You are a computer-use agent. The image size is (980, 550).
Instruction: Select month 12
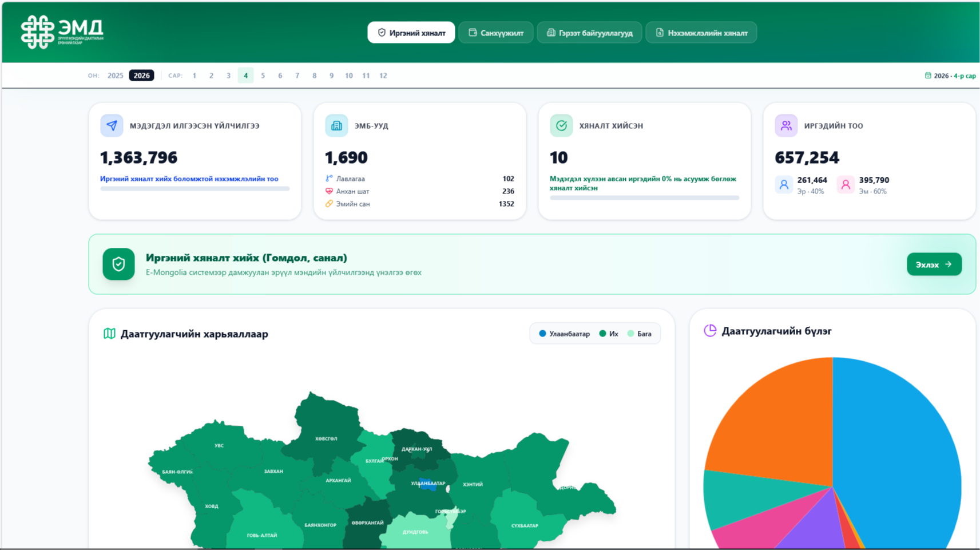(x=383, y=76)
